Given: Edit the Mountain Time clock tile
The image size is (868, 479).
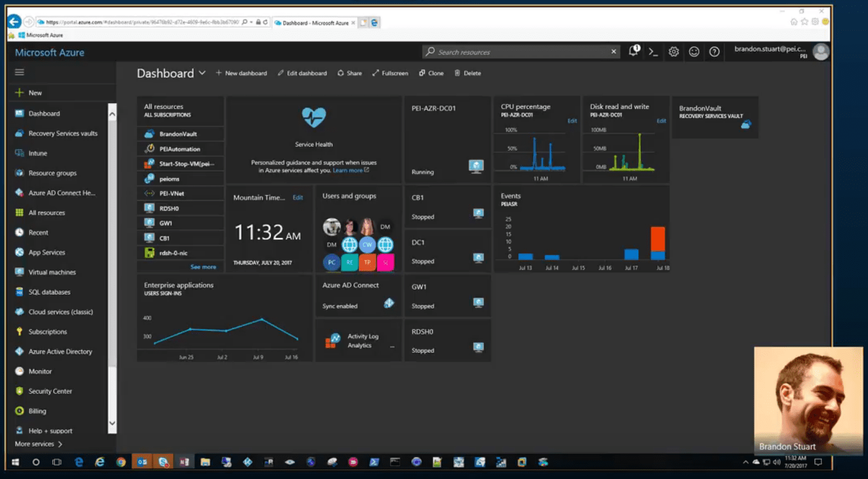Looking at the screenshot, I should 298,198.
